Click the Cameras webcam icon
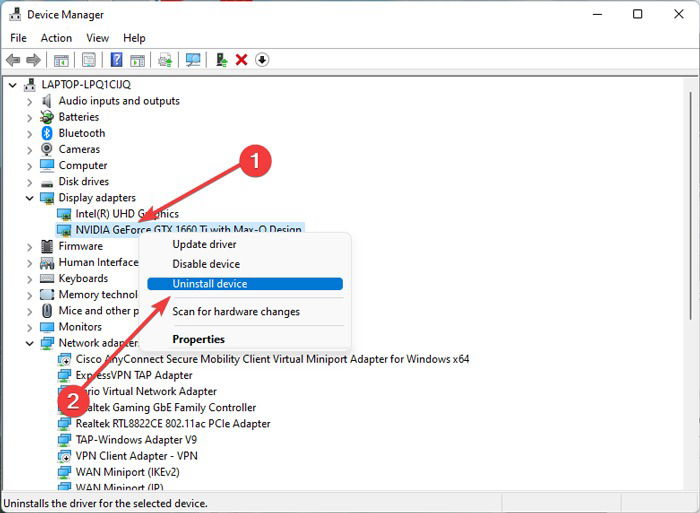 [47, 149]
